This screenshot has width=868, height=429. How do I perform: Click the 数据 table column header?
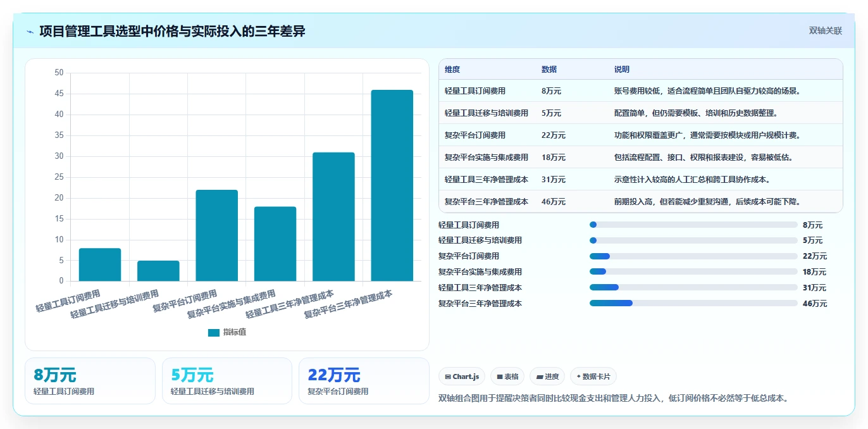coord(549,70)
